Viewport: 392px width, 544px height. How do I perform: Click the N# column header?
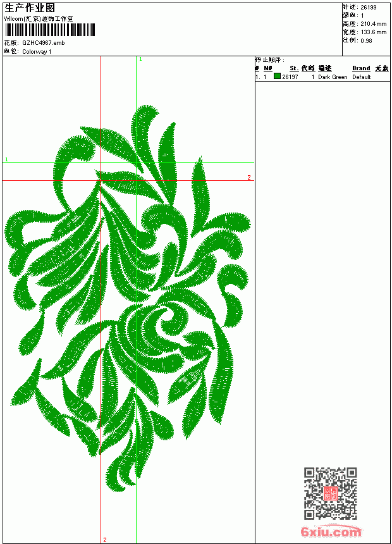[x=268, y=68]
